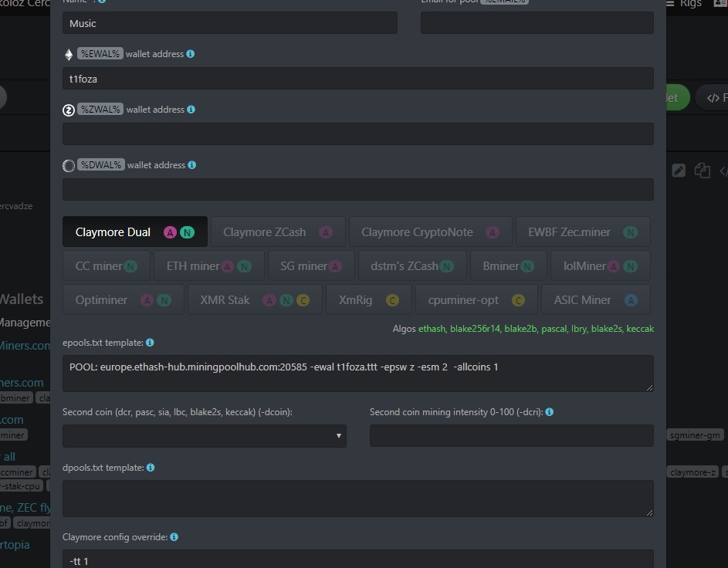Select the Claymore ZCash miner tab

point(278,232)
